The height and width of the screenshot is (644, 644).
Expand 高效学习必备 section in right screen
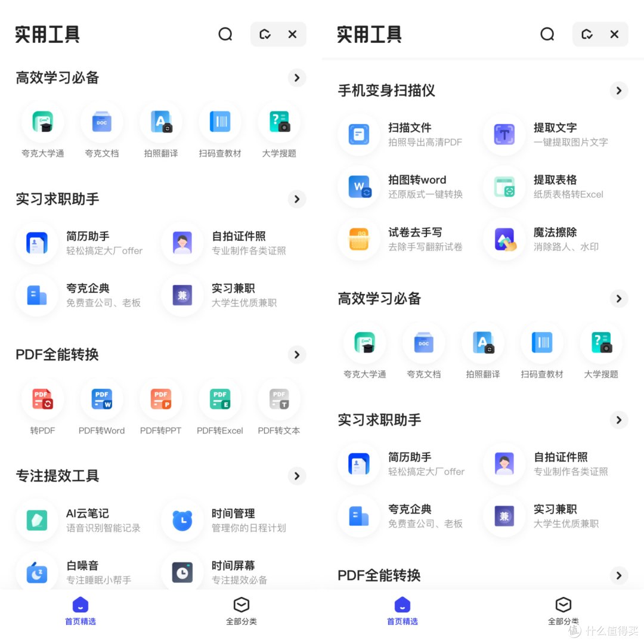(619, 299)
